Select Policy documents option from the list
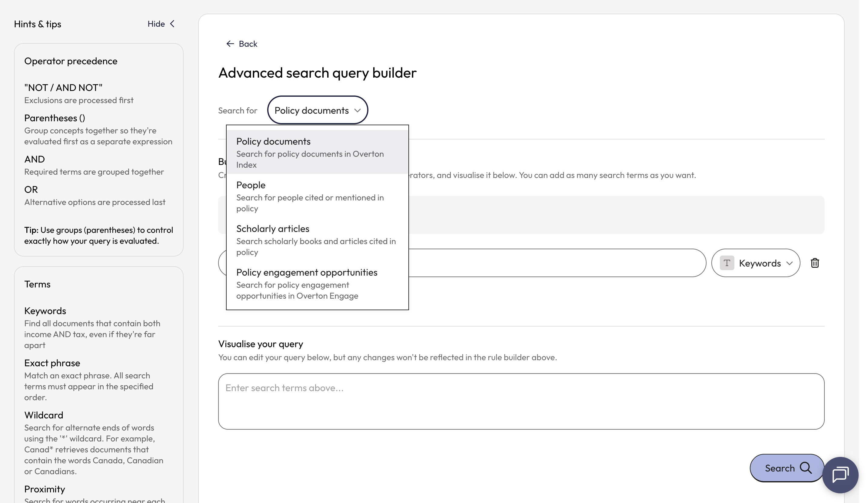The image size is (868, 503). click(317, 152)
